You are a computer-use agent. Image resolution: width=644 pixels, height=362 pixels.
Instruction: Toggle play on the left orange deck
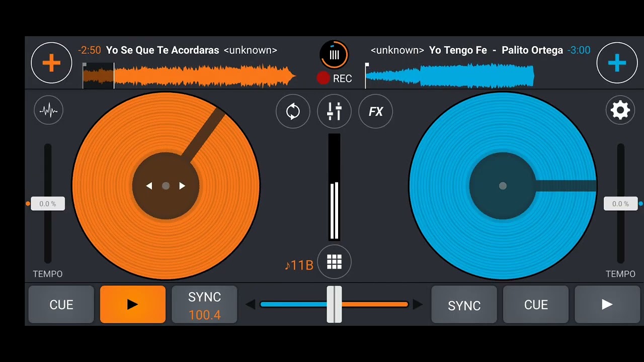point(133,304)
